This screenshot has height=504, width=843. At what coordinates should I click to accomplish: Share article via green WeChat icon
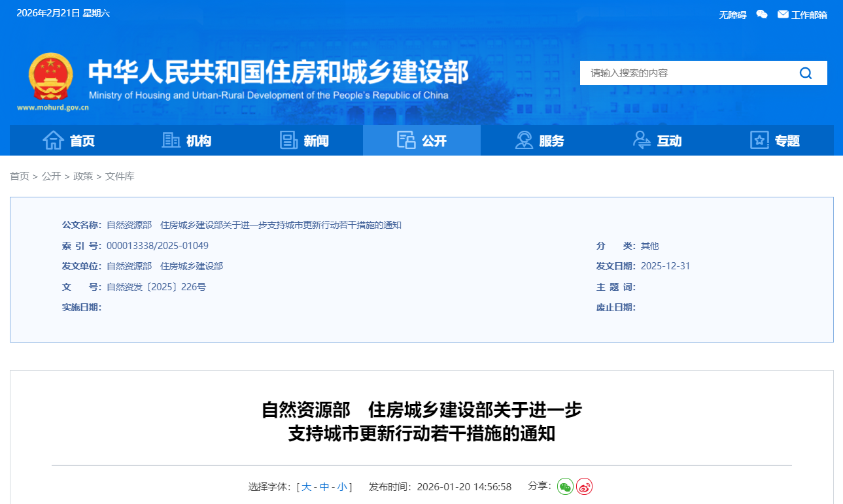coord(565,486)
